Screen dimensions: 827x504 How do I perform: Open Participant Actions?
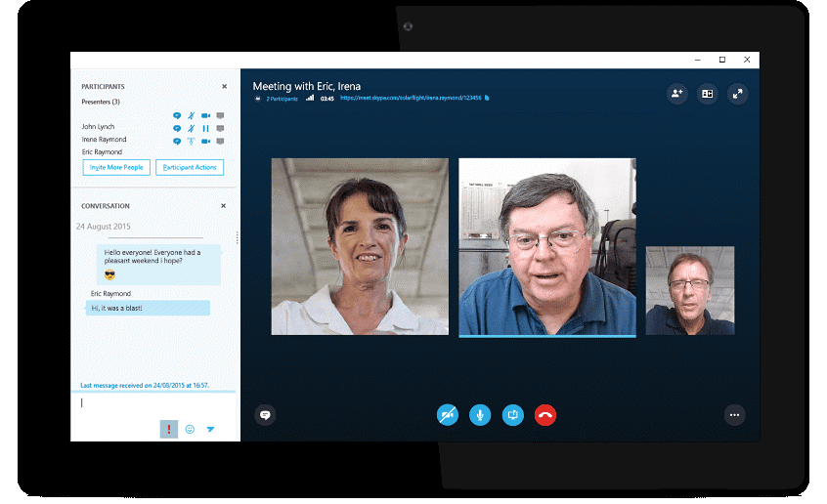pos(190,168)
